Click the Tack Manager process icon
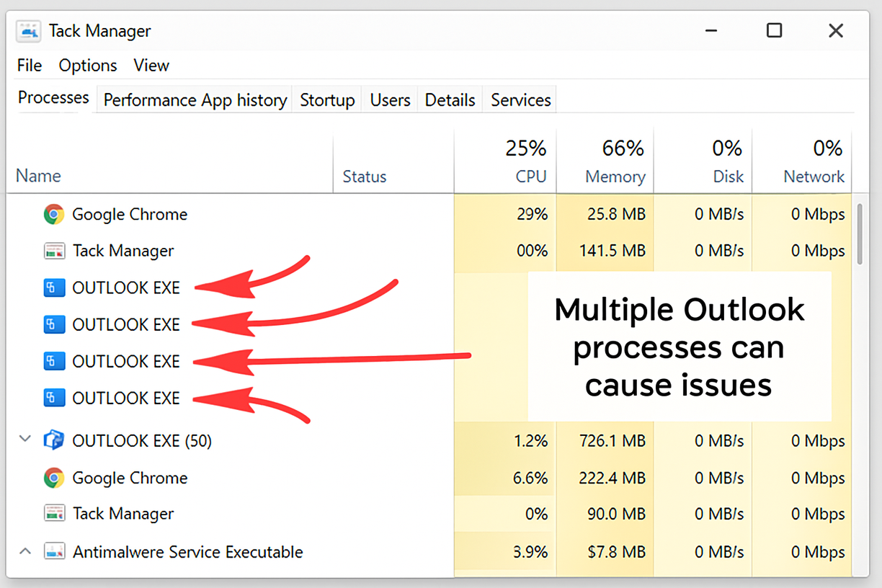The width and height of the screenshot is (882, 588). (53, 251)
